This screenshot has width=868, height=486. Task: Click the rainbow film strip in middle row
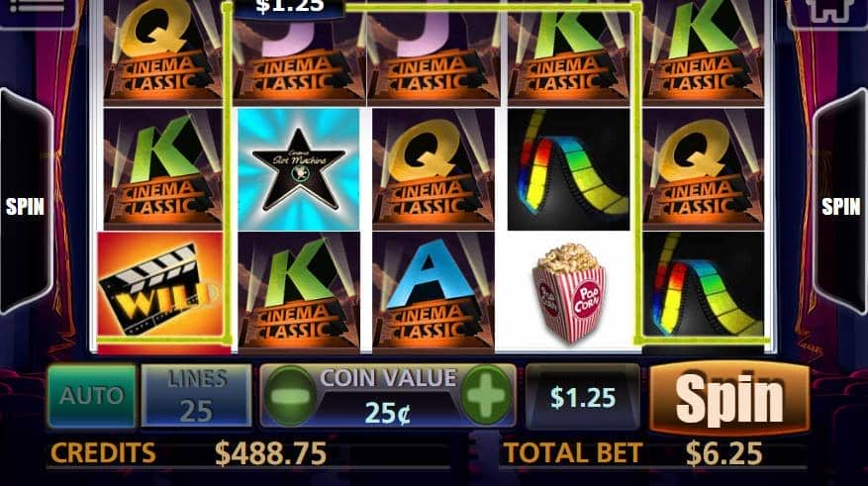coord(568,169)
